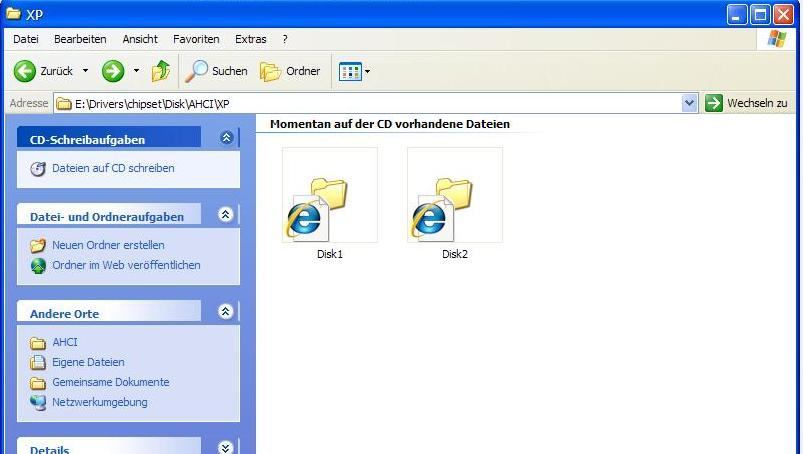Viewport: 803px width, 454px height.
Task: Minimize the XP window
Action: click(736, 14)
